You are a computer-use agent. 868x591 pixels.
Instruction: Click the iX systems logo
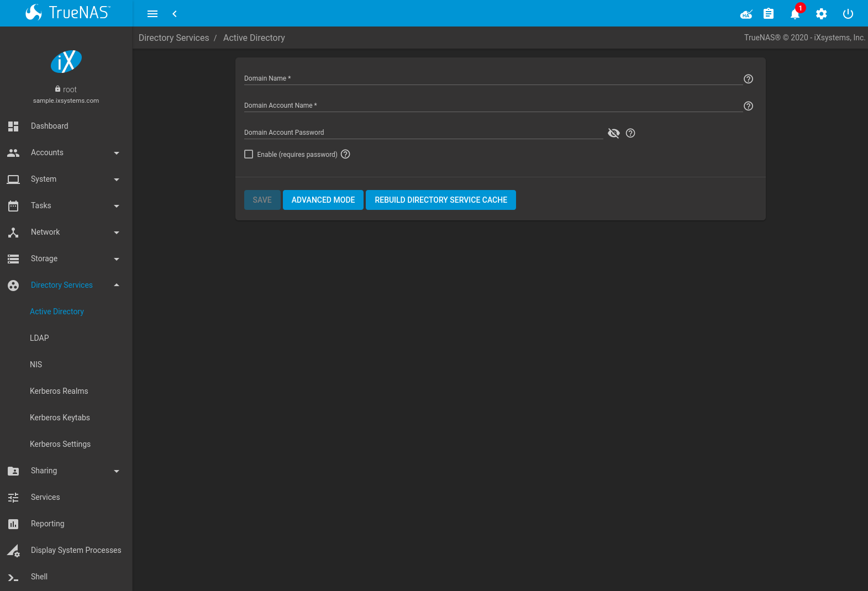[66, 61]
